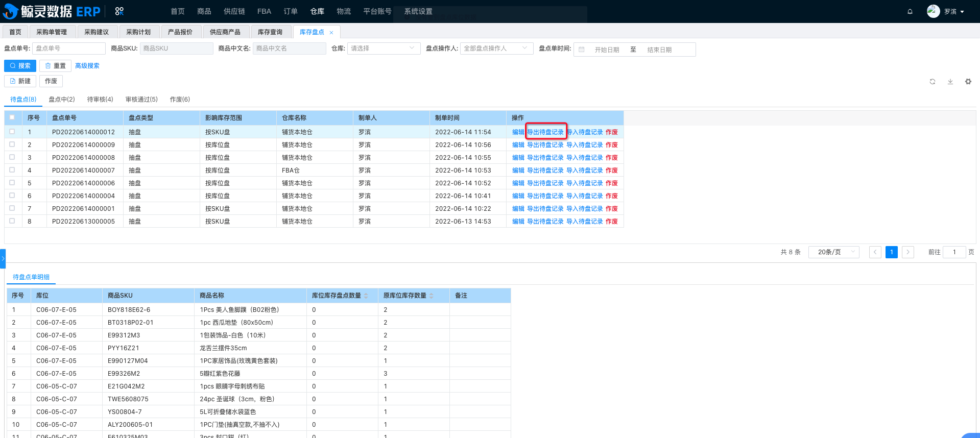980x438 pixels.
Task: Click into the 商品SKU input field
Action: (x=176, y=48)
